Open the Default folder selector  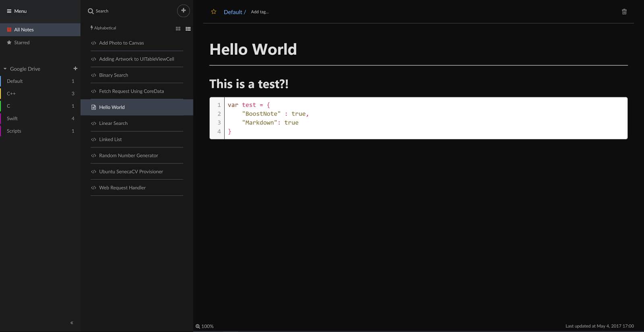click(x=233, y=12)
